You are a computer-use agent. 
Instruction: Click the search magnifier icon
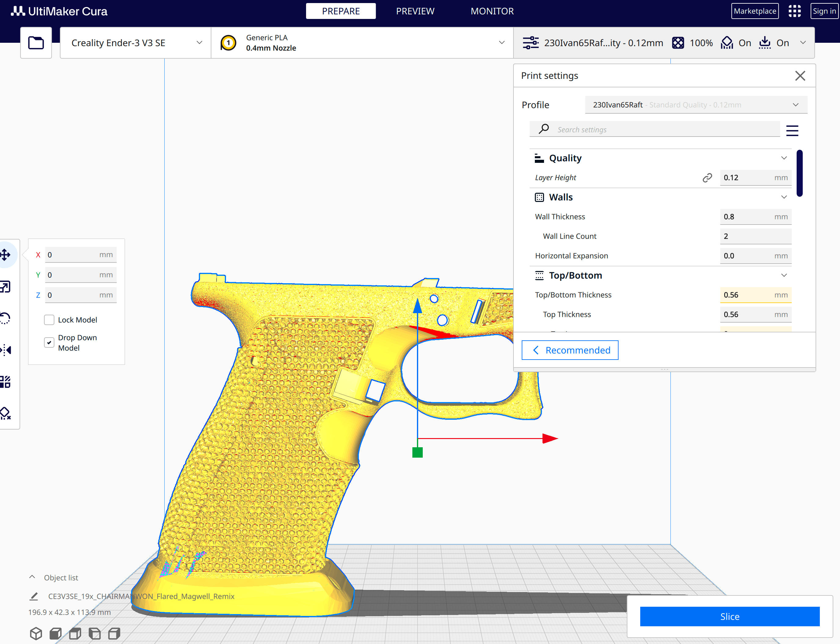(x=543, y=129)
